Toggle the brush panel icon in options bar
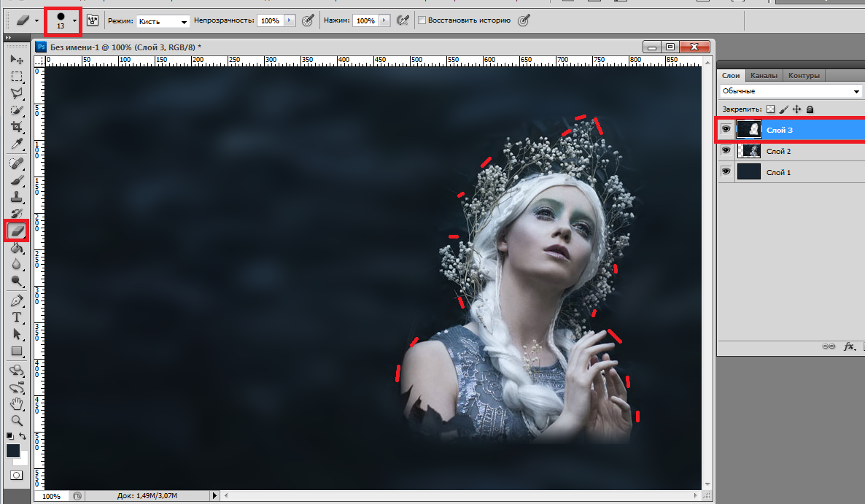The image size is (865, 504). (93, 20)
